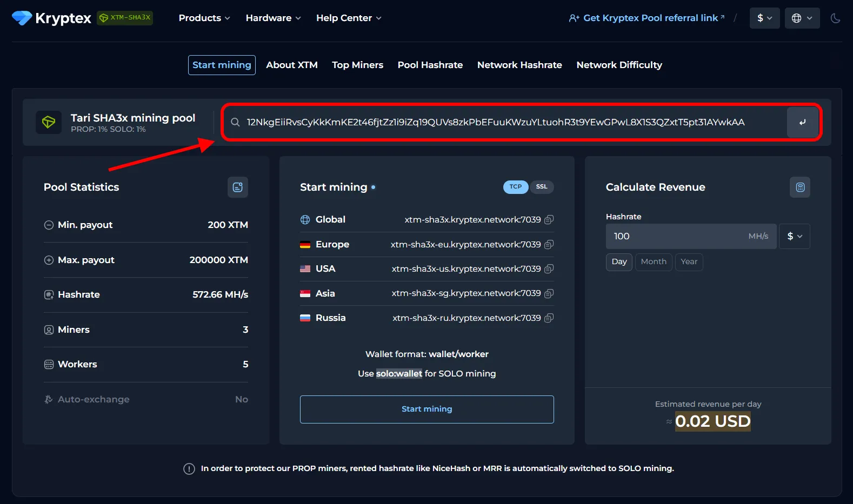Copy the Global server address
853x504 pixels.
549,220
